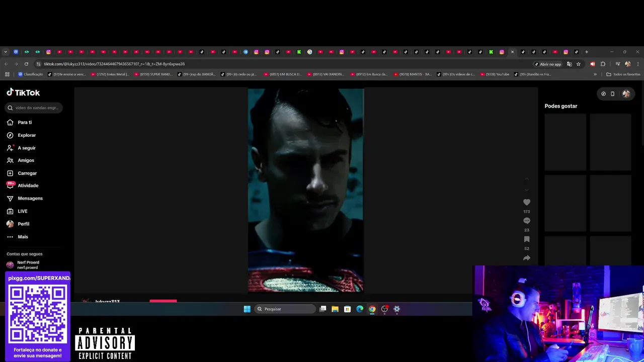Like the video with heart icon
Image resolution: width=644 pixels, height=362 pixels.
pyautogui.click(x=527, y=202)
